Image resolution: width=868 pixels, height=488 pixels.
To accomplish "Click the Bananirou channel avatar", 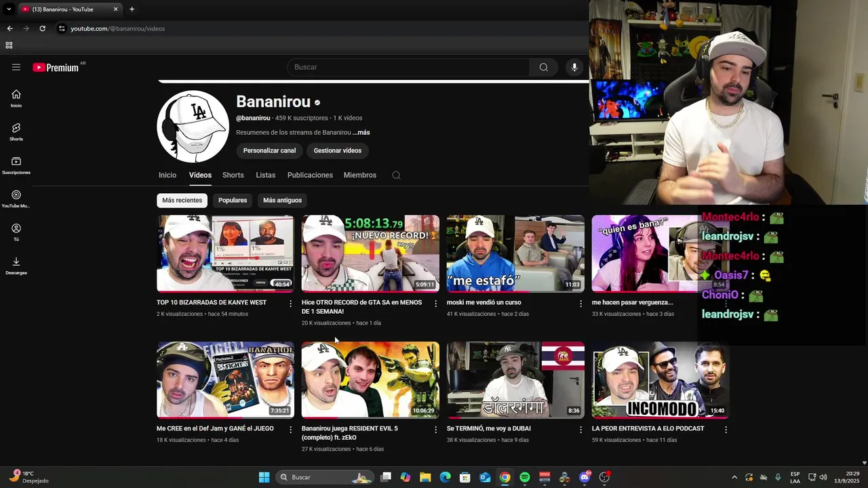I will 193,127.
